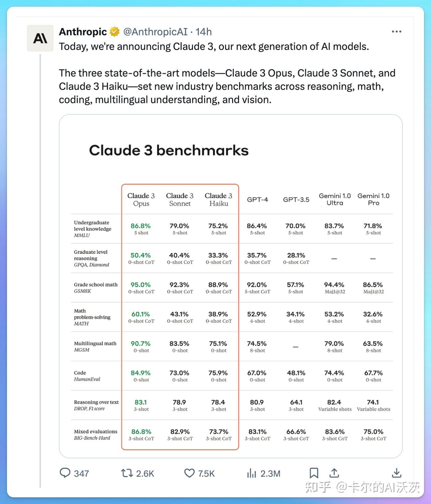
Task: Click the 2.3M views count
Action: point(270,473)
